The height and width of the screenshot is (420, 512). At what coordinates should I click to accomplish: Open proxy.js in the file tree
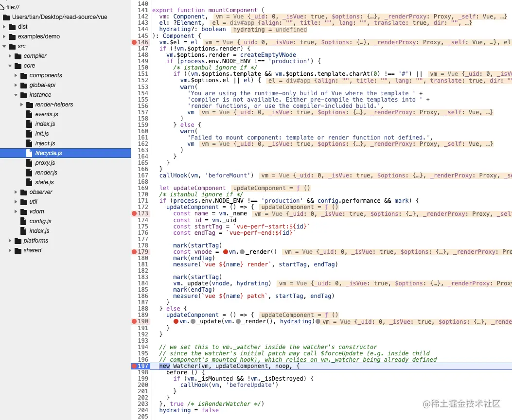pos(45,163)
